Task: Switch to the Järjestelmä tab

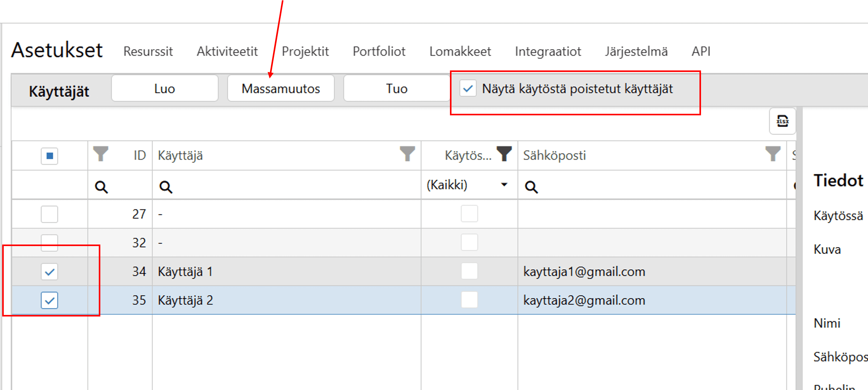Action: (636, 51)
